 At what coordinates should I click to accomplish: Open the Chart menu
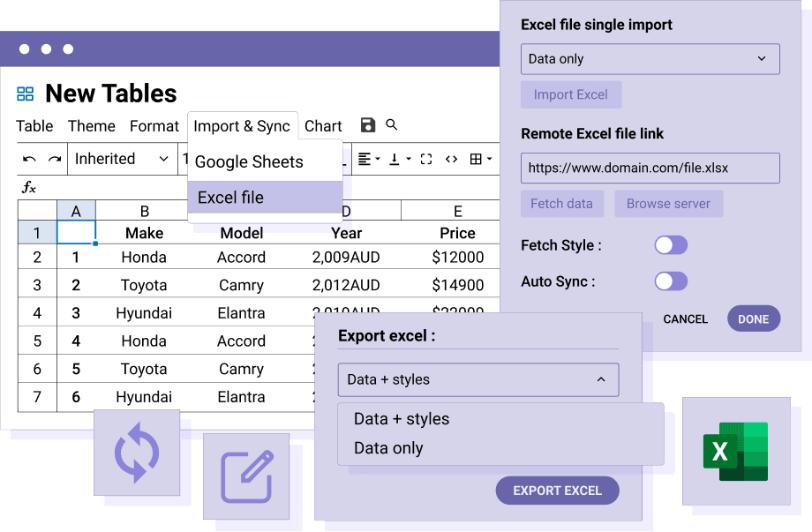click(x=323, y=126)
